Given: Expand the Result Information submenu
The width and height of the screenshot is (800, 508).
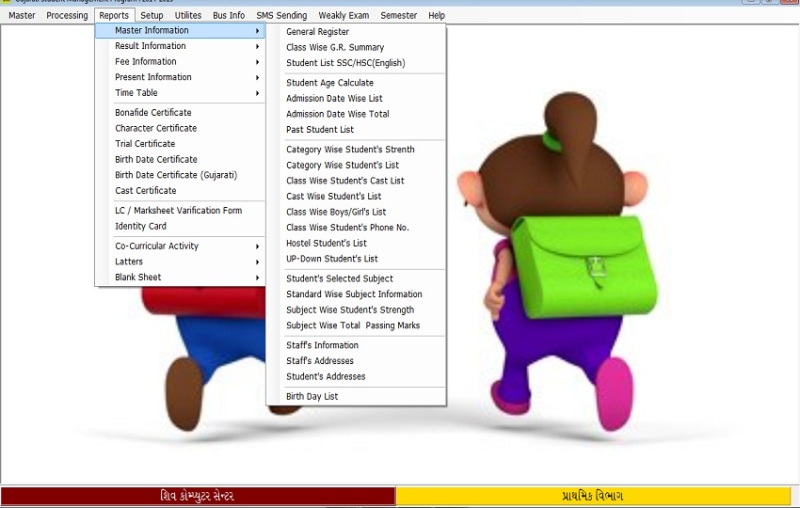Looking at the screenshot, I should click(x=150, y=46).
